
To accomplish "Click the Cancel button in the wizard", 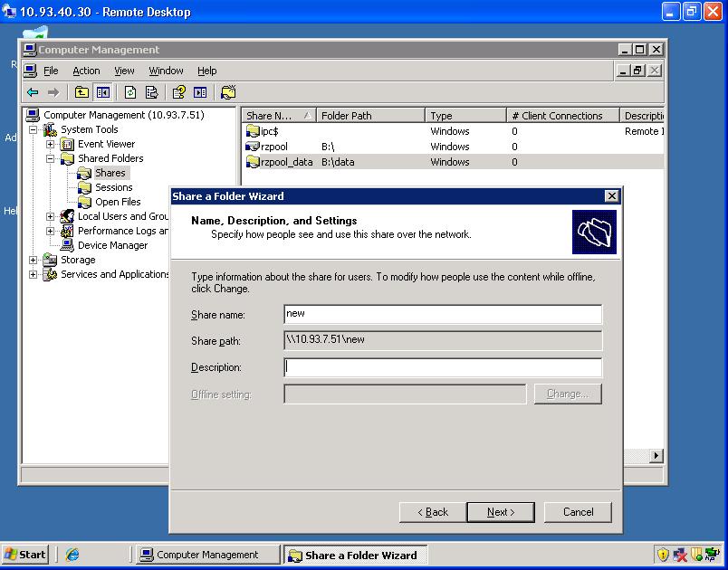I will click(578, 512).
